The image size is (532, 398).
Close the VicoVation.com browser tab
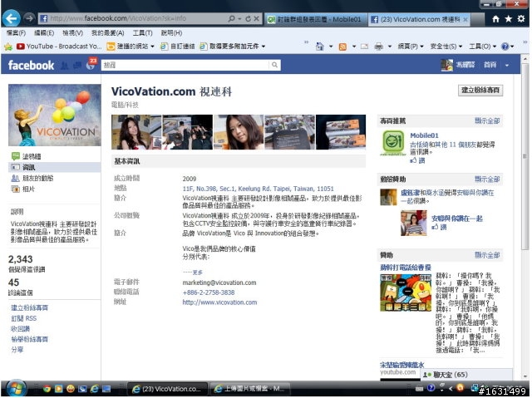[x=465, y=20]
